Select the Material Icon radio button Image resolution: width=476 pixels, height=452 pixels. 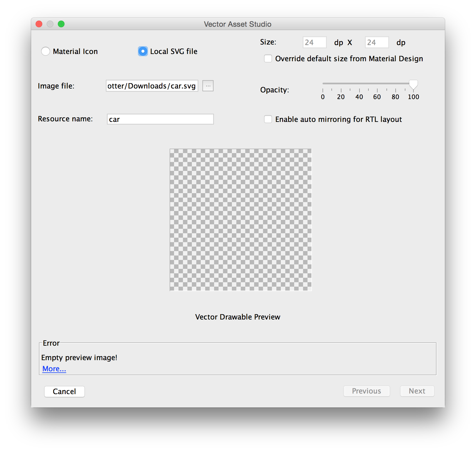click(x=46, y=51)
